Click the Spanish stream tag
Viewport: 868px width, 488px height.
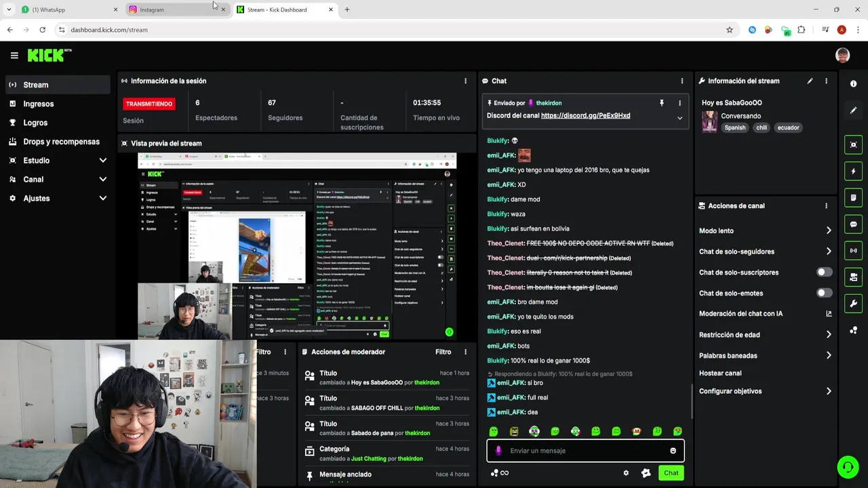pyautogui.click(x=734, y=127)
